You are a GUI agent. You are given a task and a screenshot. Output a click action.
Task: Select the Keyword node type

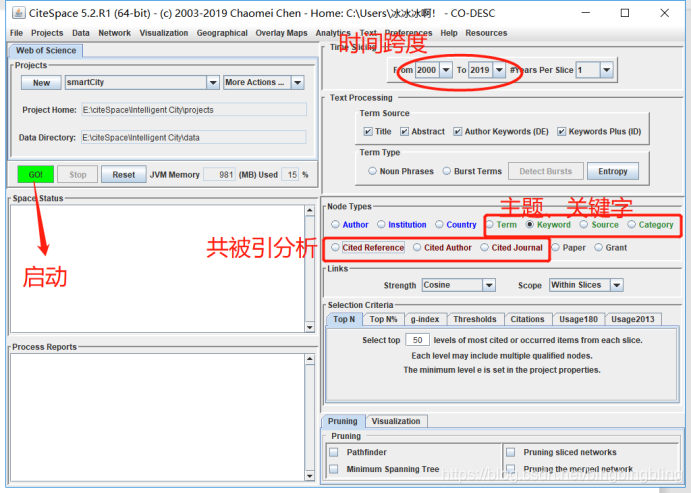tap(530, 225)
